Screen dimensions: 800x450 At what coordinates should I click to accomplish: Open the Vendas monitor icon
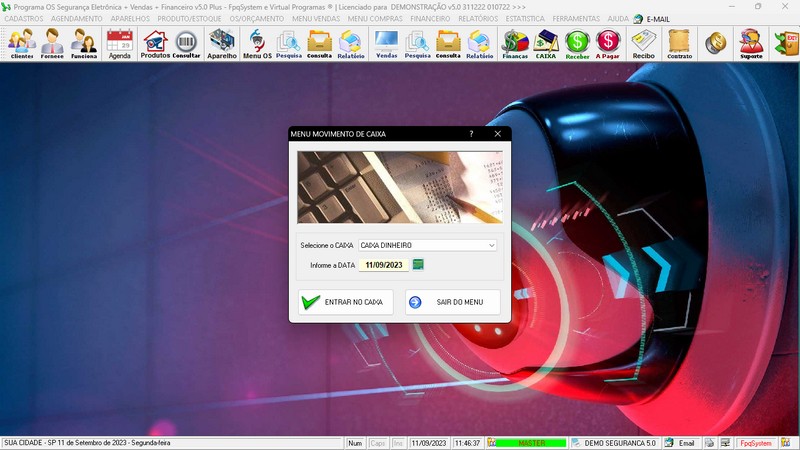(x=386, y=44)
